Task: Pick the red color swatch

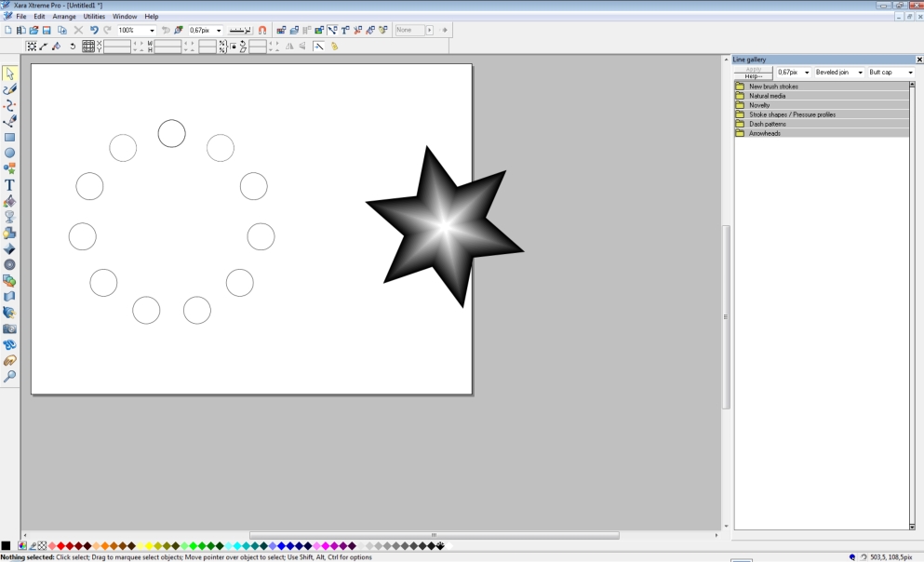Action: [60, 546]
